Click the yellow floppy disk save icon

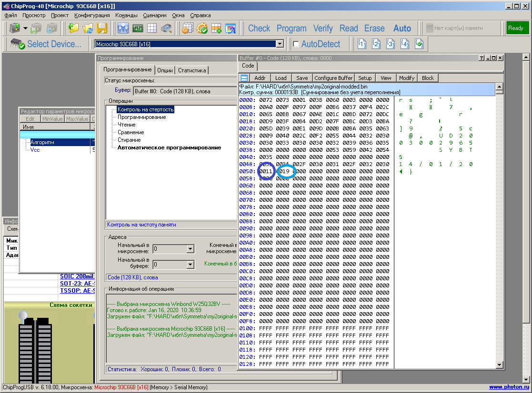click(102, 28)
